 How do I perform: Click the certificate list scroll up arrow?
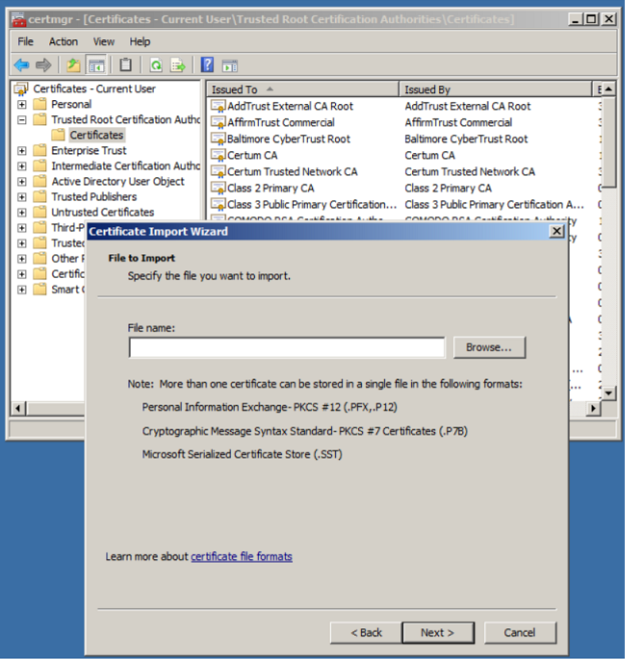608,89
